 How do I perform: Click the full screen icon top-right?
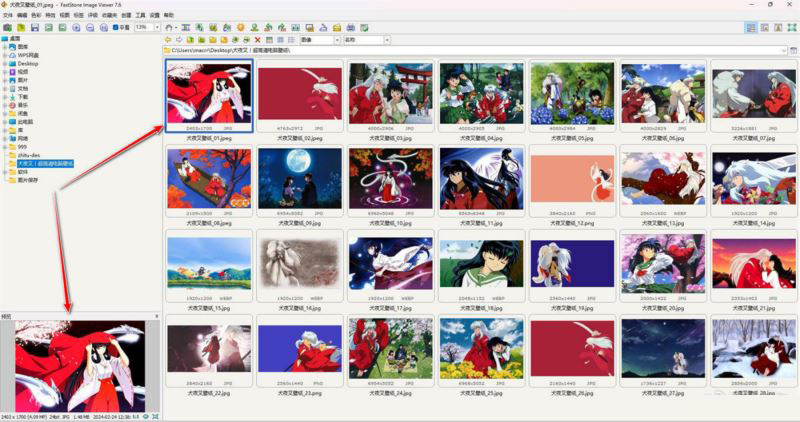pyautogui.click(x=791, y=28)
